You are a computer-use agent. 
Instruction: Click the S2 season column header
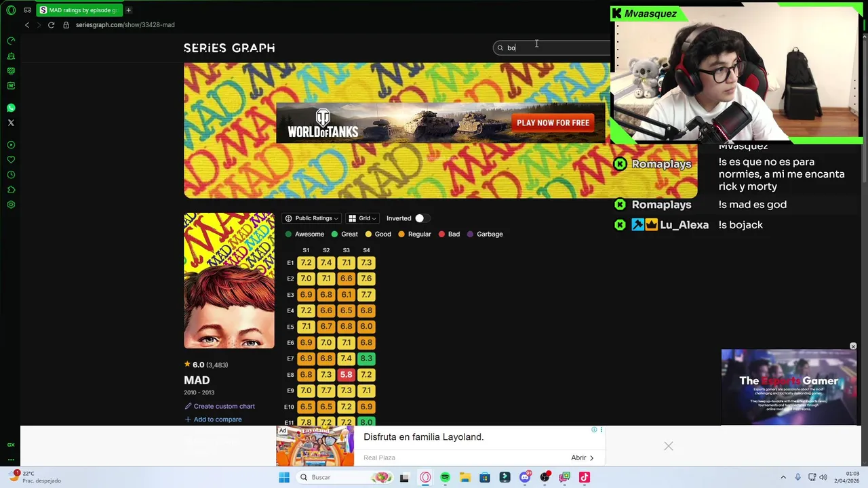tap(326, 250)
